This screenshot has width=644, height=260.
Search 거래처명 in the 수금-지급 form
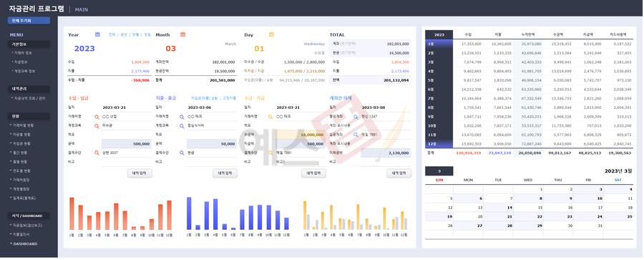270,117
